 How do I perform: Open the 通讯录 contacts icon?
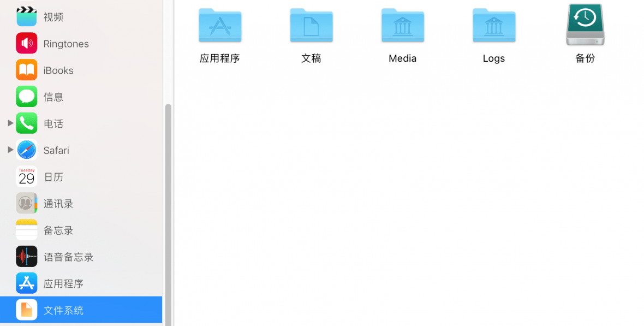point(27,203)
